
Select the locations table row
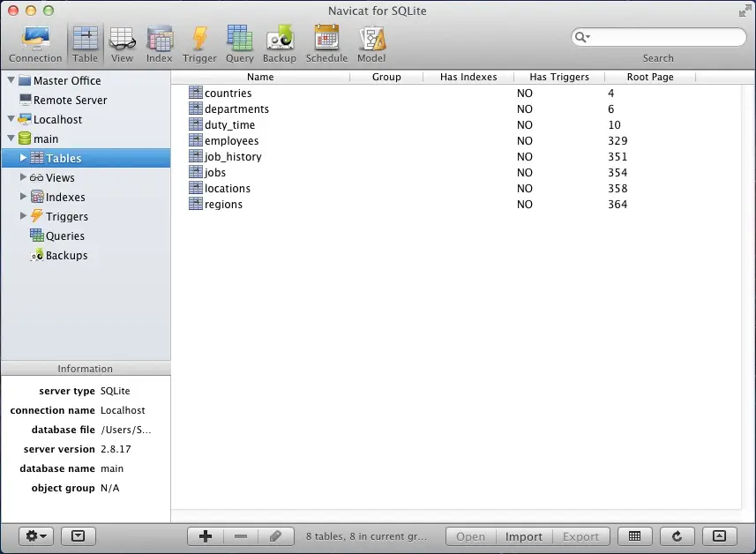tap(455, 188)
